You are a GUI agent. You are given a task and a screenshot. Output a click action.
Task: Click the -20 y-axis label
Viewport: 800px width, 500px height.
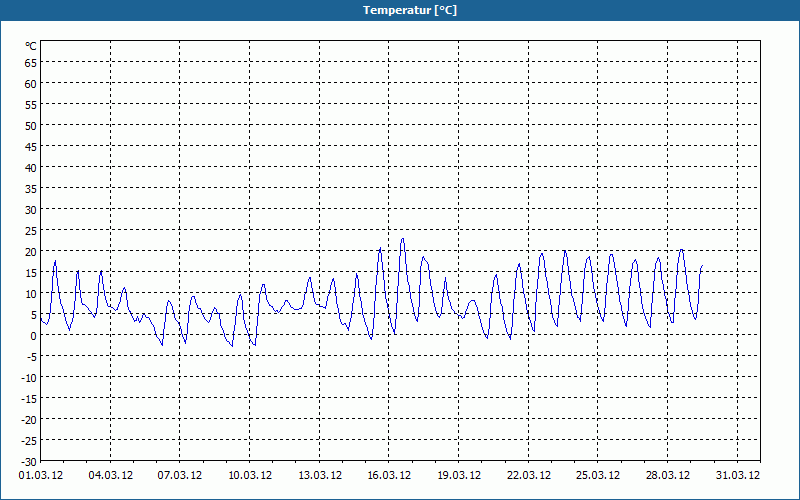[29, 420]
